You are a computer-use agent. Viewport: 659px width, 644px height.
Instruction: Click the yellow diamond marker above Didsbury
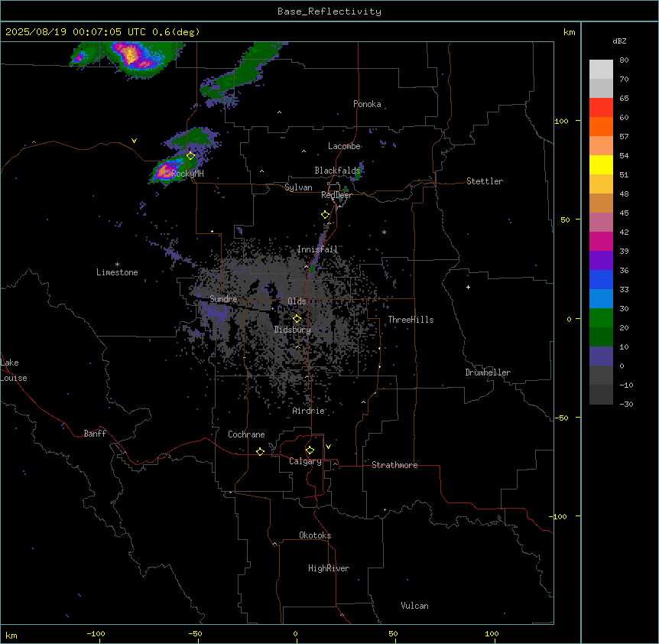(297, 319)
